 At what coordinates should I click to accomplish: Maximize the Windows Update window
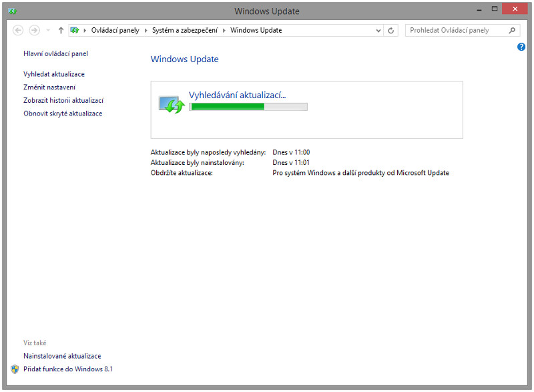(x=495, y=9)
